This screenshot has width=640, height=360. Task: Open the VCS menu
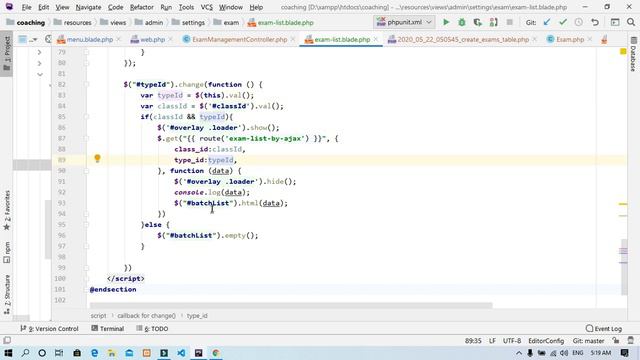coord(207,7)
